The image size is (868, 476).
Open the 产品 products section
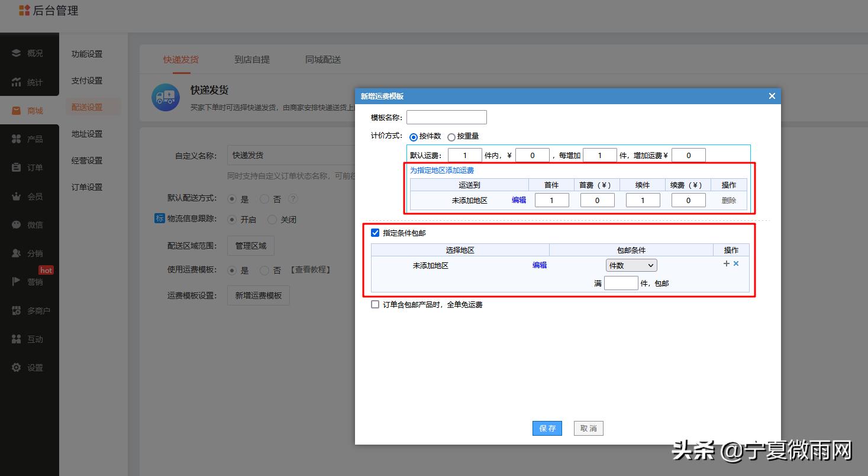click(x=30, y=138)
